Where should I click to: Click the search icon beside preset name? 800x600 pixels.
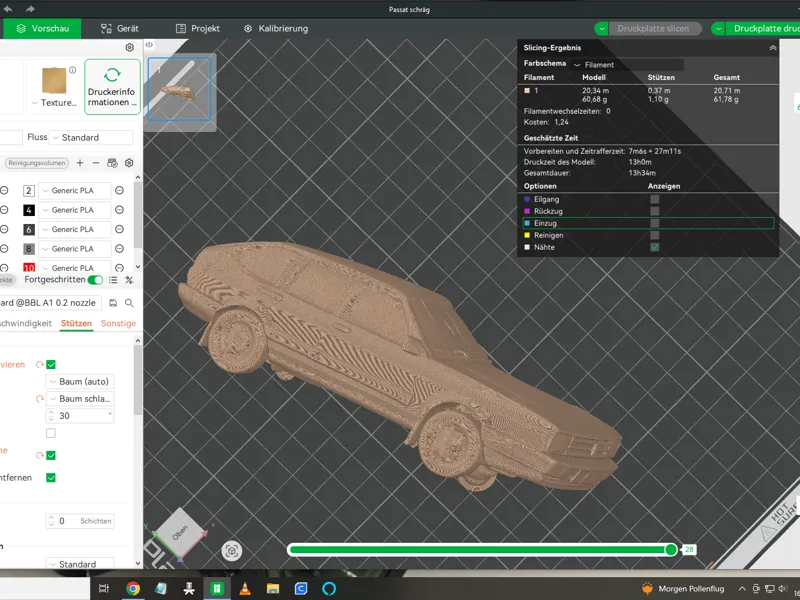[129, 303]
